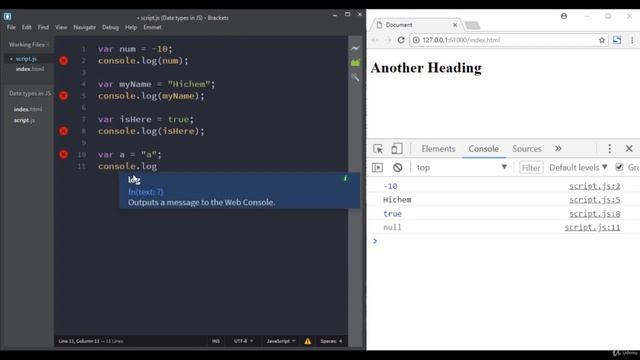The width and height of the screenshot is (640, 360).
Task: Close the Document browser tab
Action: [x=455, y=25]
